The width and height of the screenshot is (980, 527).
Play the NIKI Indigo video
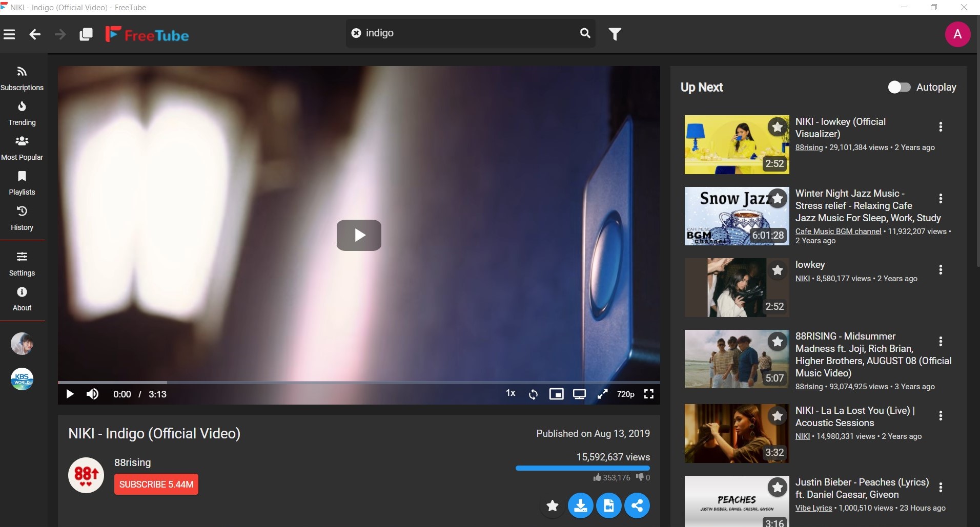359,235
